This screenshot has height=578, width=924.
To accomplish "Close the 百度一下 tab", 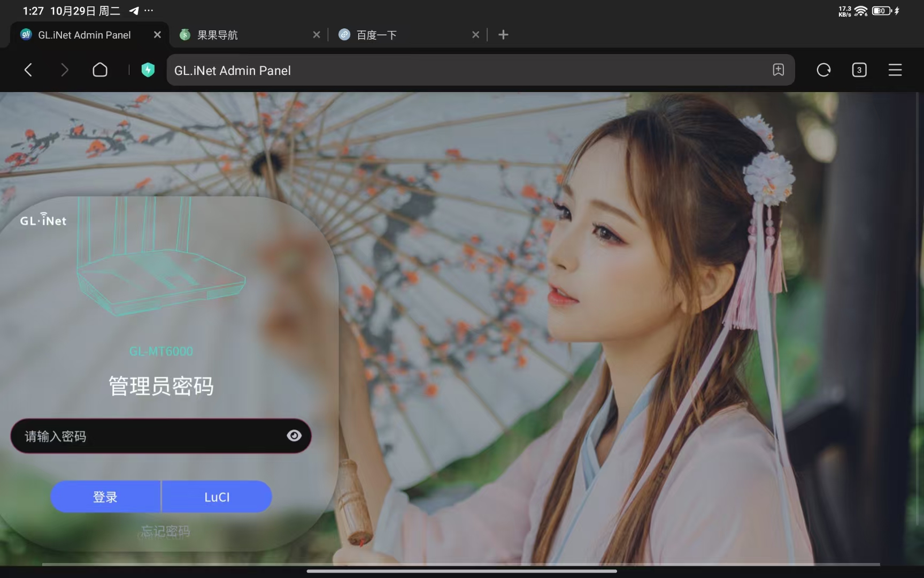I will (x=475, y=35).
